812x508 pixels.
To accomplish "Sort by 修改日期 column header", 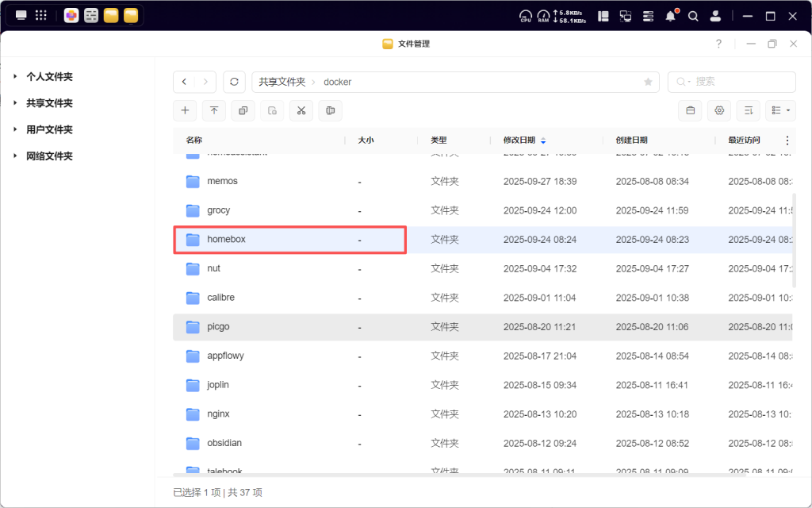I will [519, 140].
